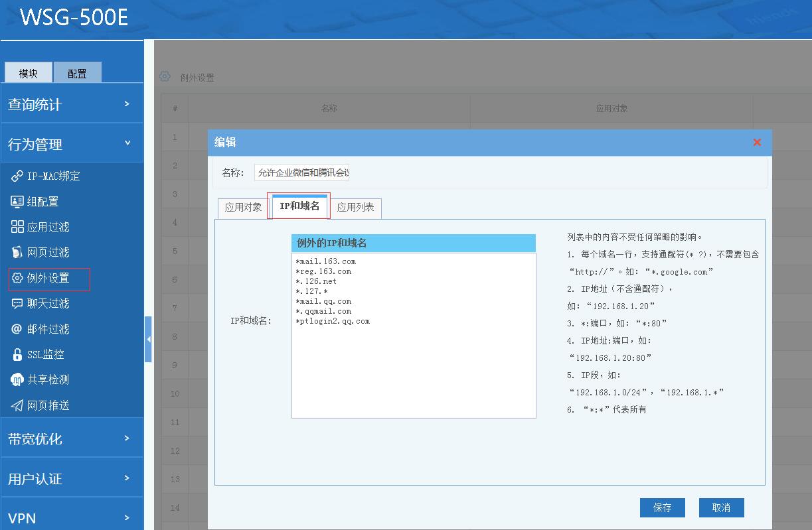The height and width of the screenshot is (530, 812).
Task: Expand the 查询统计 menu section
Action: [x=72, y=104]
